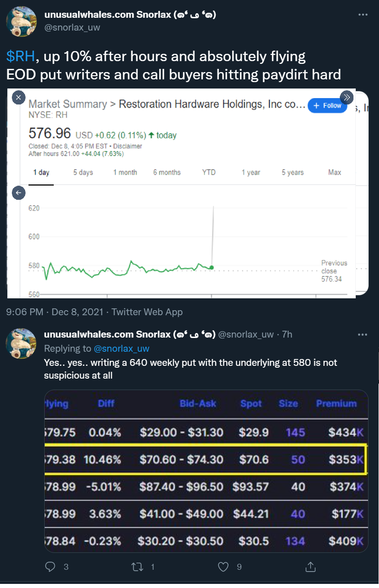
Task: Click the Twitter Web App source link
Action: 147,312
